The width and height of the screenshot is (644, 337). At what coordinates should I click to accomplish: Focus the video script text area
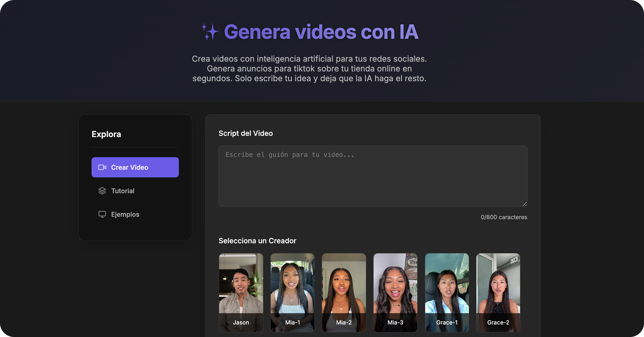tap(373, 176)
